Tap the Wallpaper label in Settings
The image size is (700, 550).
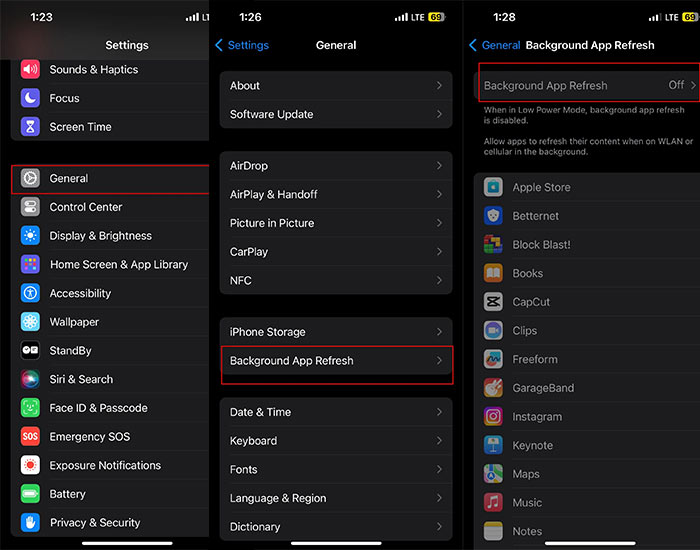pyautogui.click(x=74, y=321)
